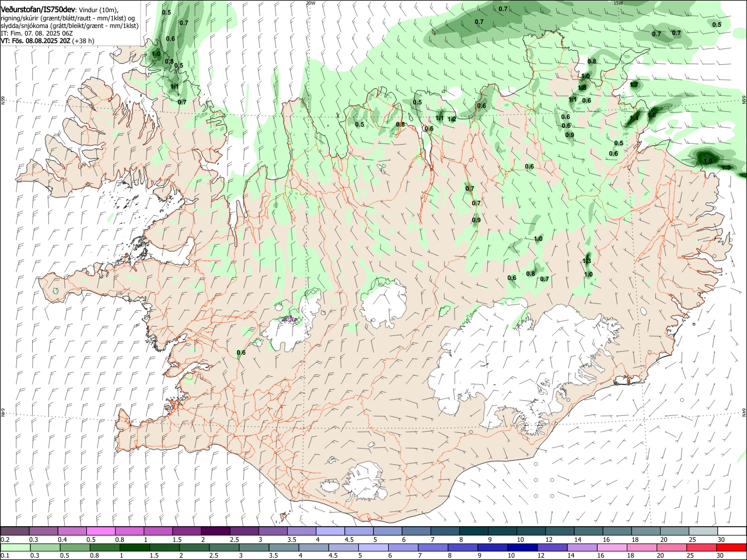The image size is (747, 560).
Task: Pick the darkest purple swatch between 2 and 2.5 in the top legend row
Action: [x=215, y=531]
